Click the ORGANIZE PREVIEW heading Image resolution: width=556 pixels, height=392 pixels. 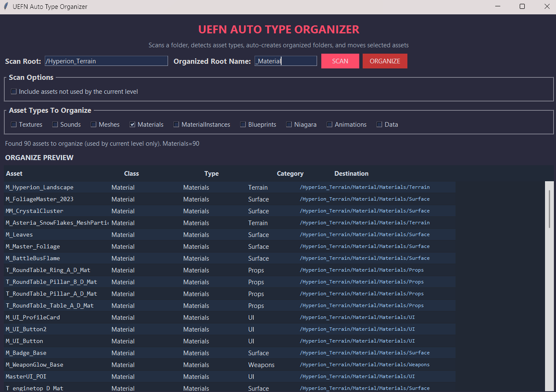pos(39,158)
